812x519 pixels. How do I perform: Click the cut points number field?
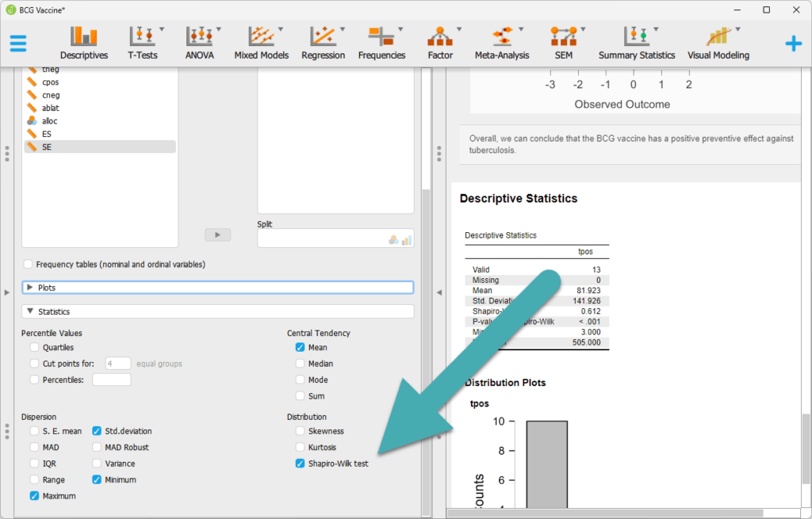(x=118, y=364)
